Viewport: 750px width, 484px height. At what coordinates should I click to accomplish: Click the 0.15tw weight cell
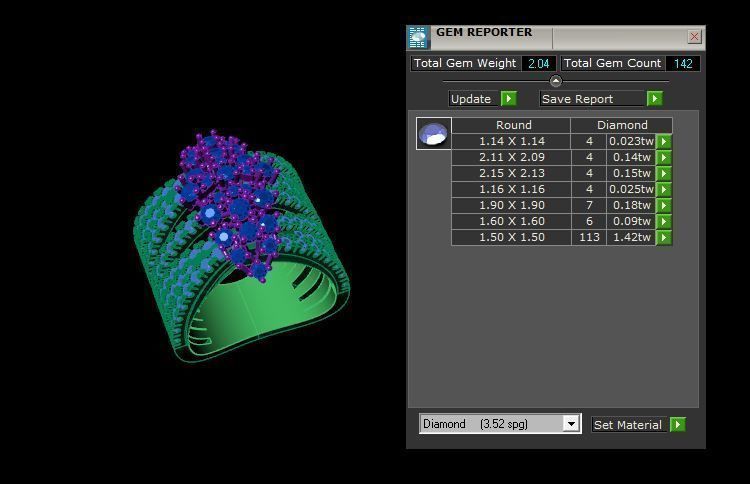(631, 173)
